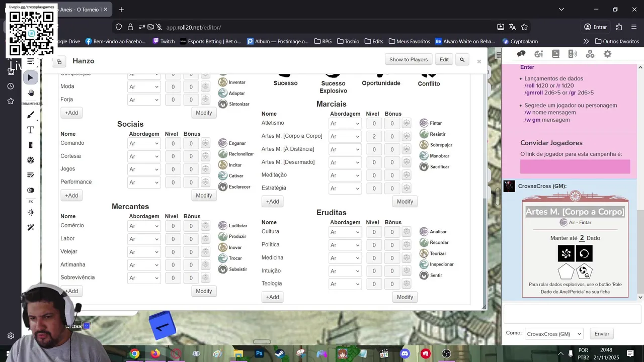
Task: Open Abordagem dropdown for Cortesia
Action: point(143,156)
